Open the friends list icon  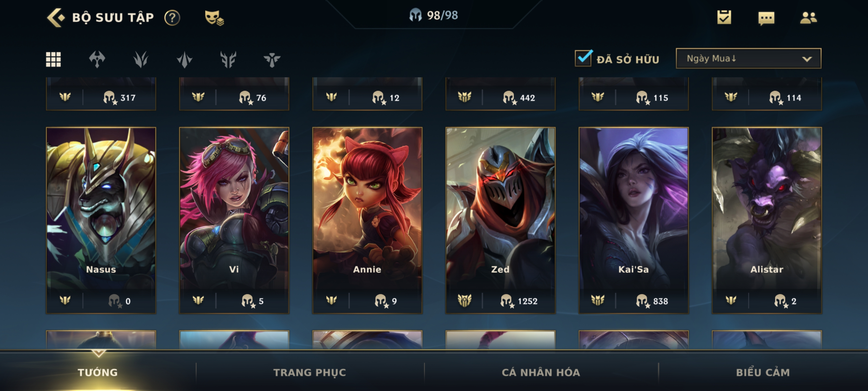click(x=808, y=18)
